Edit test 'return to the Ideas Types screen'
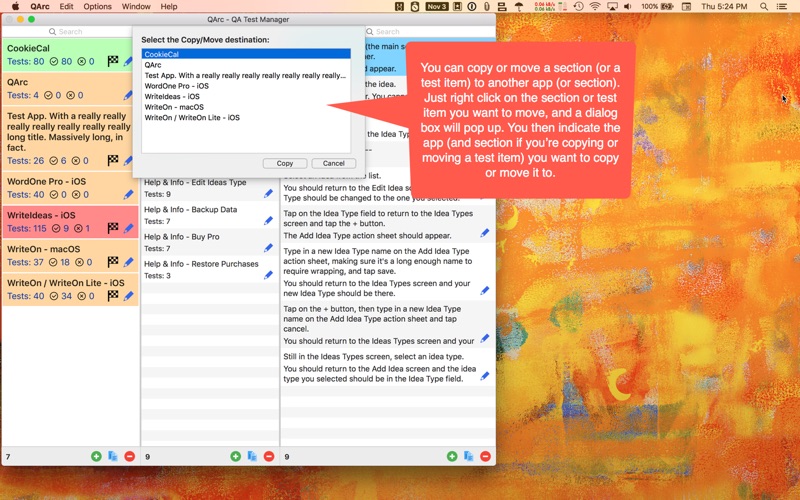 pos(485,338)
